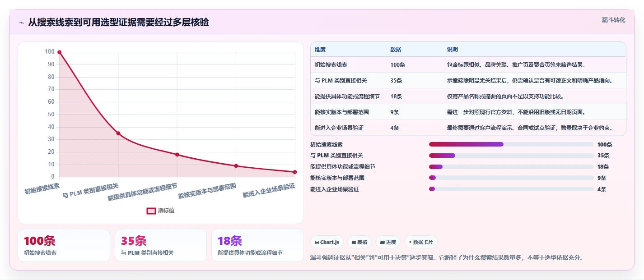Select the chart point at value 4
This screenshot has height=280, width=644.
point(295,172)
